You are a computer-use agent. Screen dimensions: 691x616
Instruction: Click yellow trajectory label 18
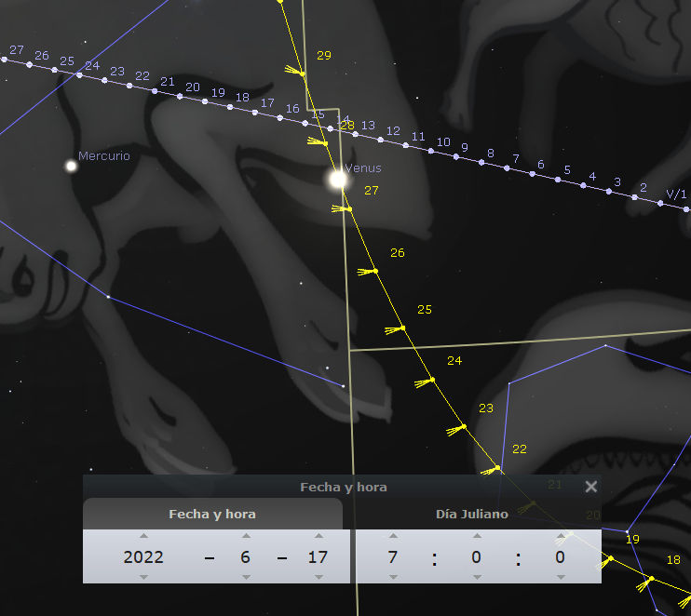[673, 560]
